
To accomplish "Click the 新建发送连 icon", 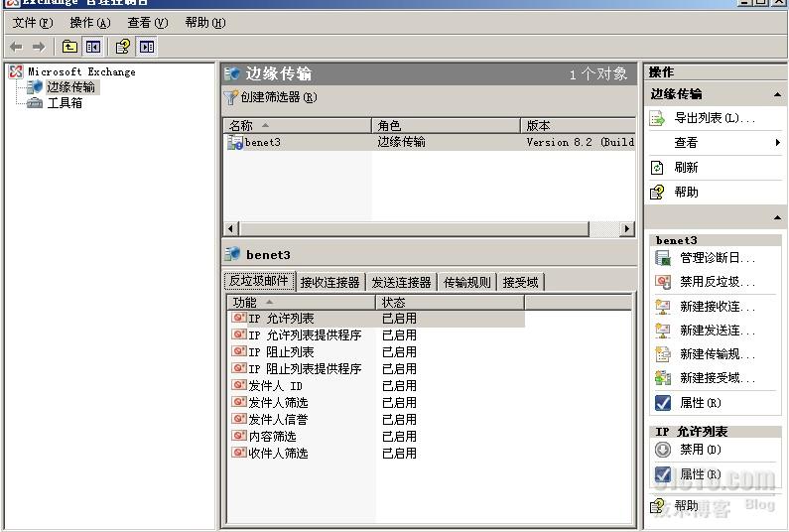I will coord(663,331).
